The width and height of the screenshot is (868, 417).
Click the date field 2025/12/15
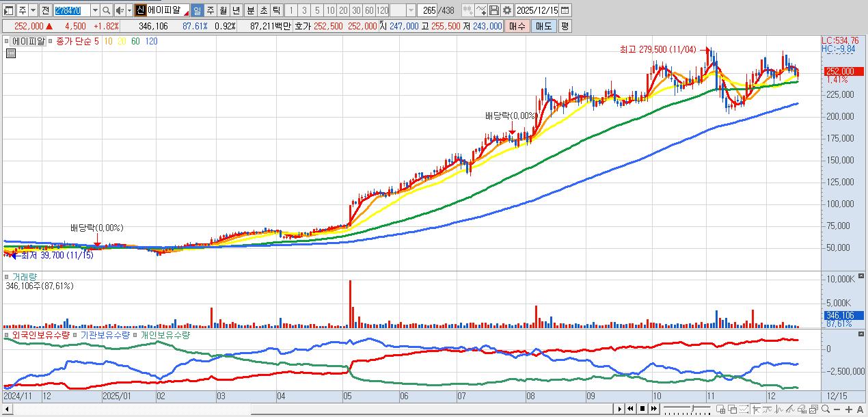537,10
